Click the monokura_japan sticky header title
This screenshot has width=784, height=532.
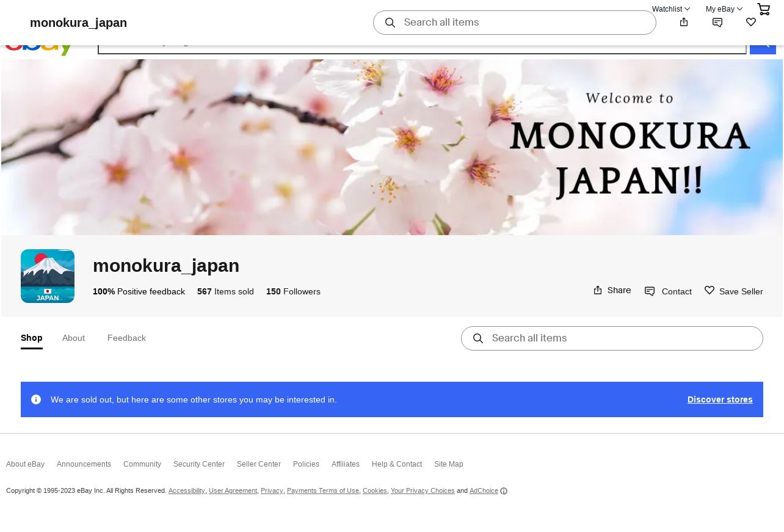pyautogui.click(x=78, y=23)
